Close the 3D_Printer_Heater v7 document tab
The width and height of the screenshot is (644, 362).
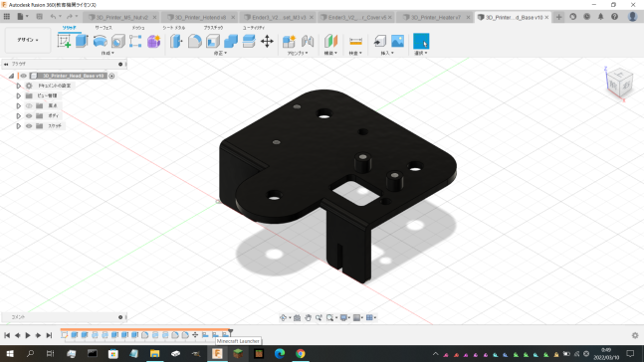pos(468,17)
